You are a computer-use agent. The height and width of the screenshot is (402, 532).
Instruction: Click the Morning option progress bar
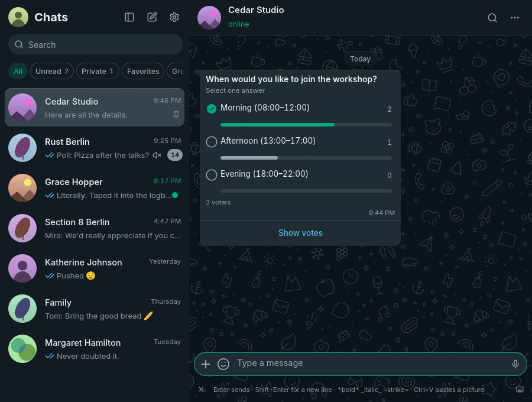tap(306, 125)
